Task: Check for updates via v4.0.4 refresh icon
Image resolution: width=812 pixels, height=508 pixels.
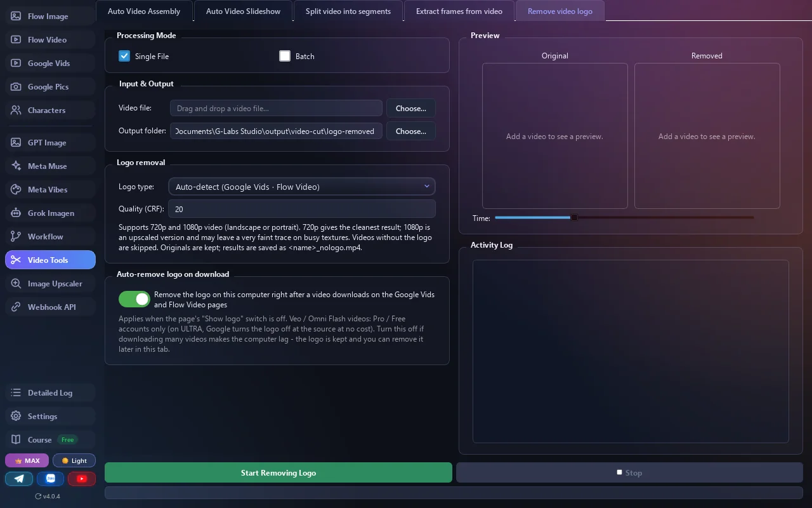Action: pyautogui.click(x=48, y=497)
